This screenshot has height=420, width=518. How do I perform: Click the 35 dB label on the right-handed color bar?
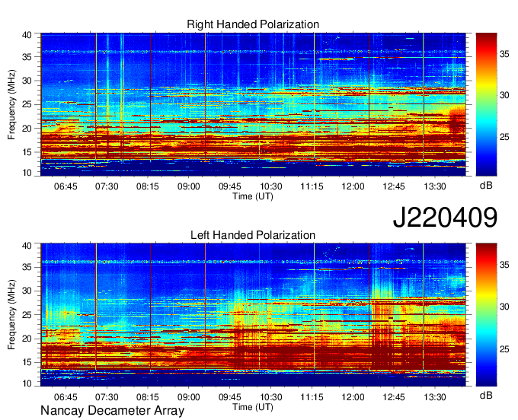(504, 54)
